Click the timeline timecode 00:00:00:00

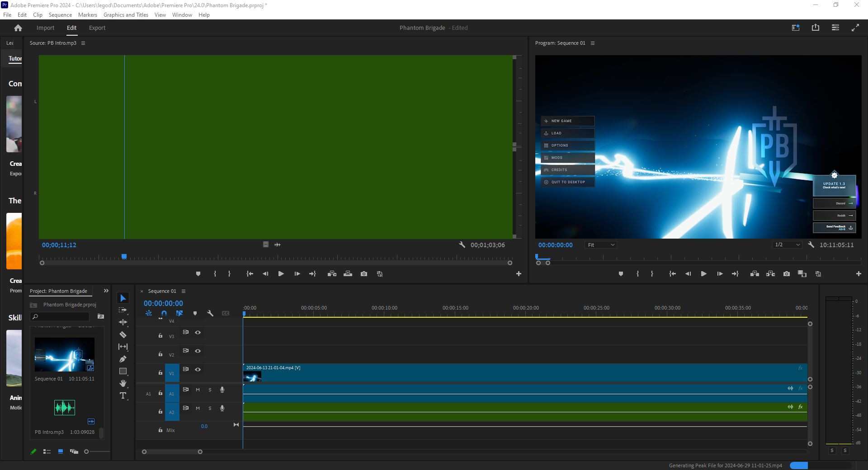(x=163, y=304)
